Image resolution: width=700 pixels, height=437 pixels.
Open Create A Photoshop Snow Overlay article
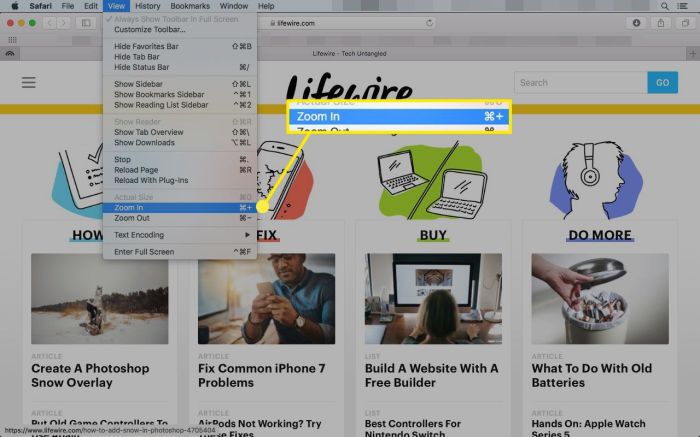pos(90,375)
